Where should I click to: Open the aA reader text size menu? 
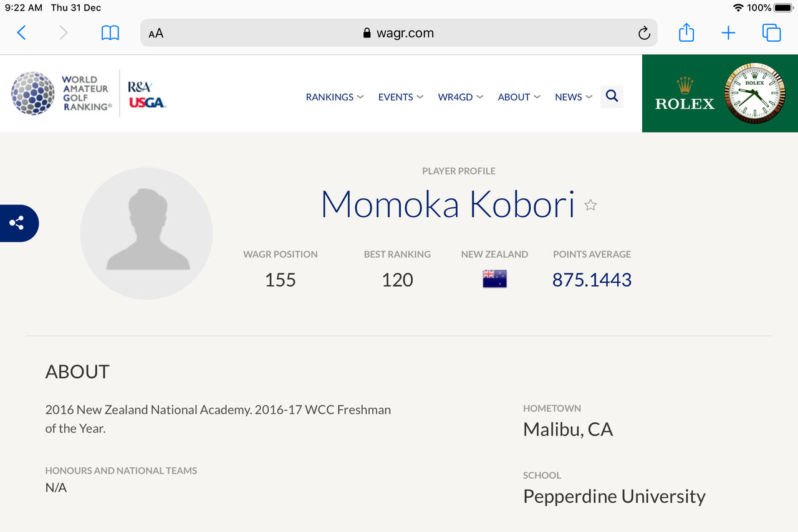tap(156, 34)
